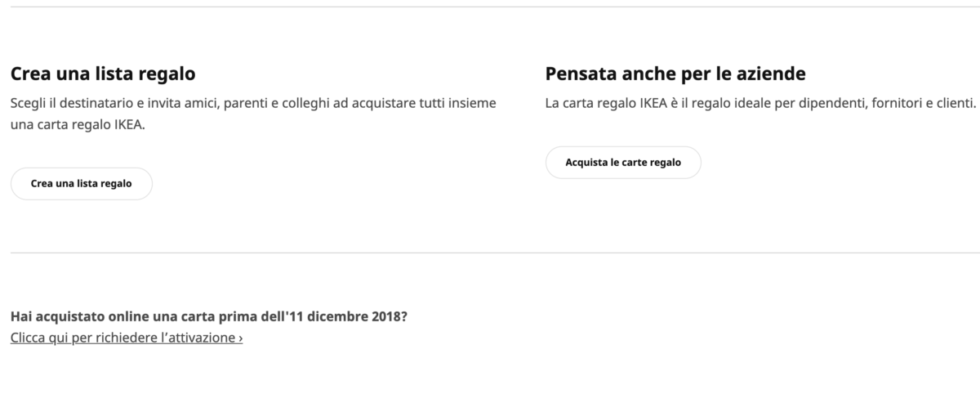Click the 'Pensata anche per le aziende' heading
This screenshot has height=394, width=980.
(675, 74)
